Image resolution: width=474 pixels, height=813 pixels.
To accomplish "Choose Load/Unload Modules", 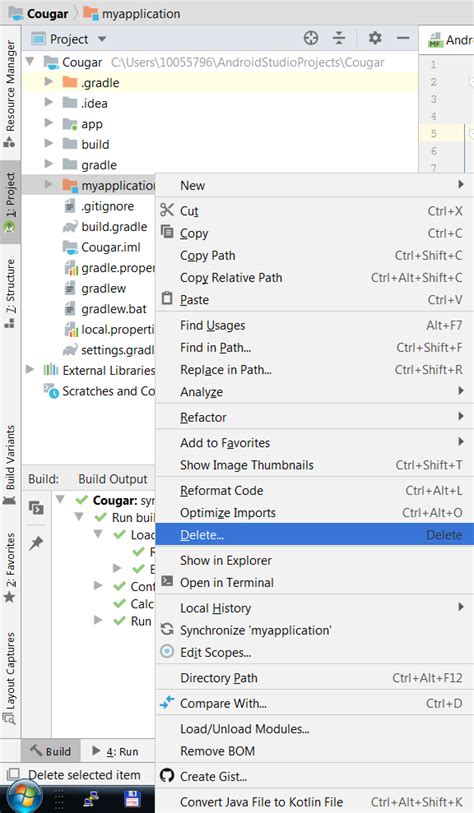I will (315, 729).
